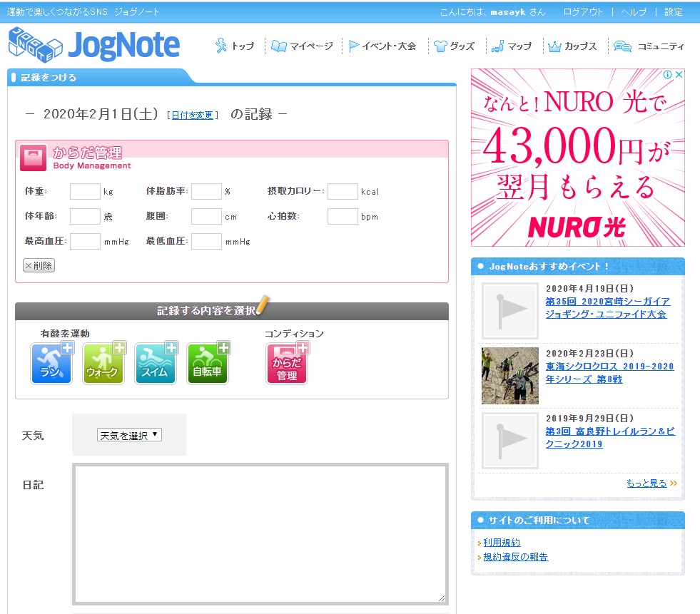Focus the 腹囲 input field
Image resolution: width=700 pixels, height=614 pixels.
point(207,216)
